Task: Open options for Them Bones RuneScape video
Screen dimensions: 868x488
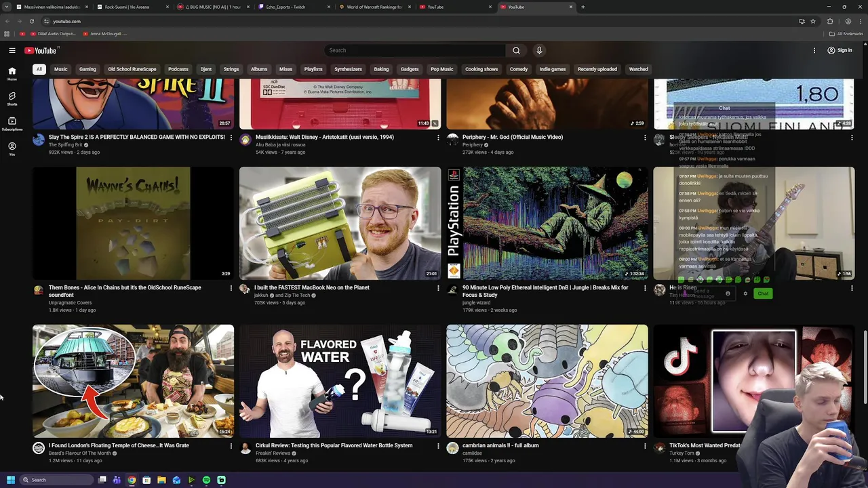Action: tap(231, 288)
